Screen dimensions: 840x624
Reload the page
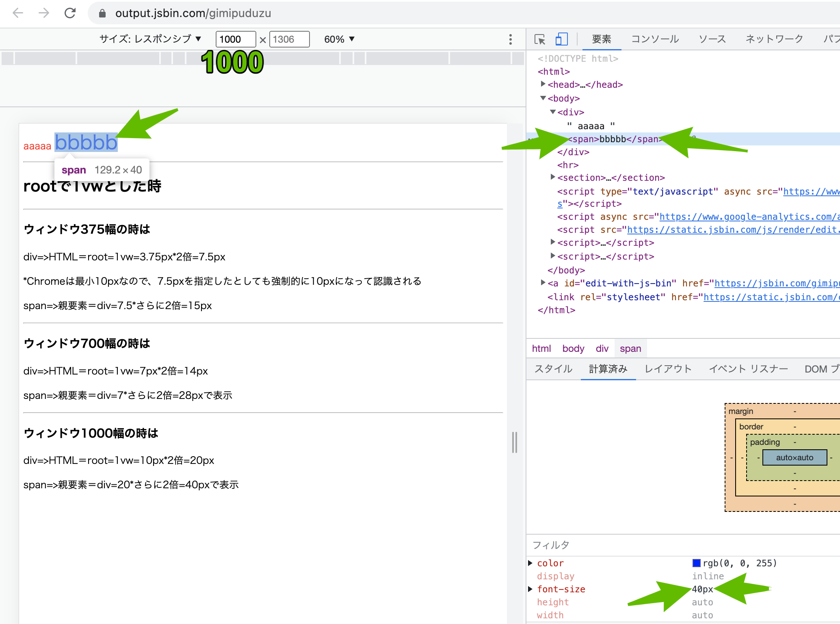click(x=70, y=13)
